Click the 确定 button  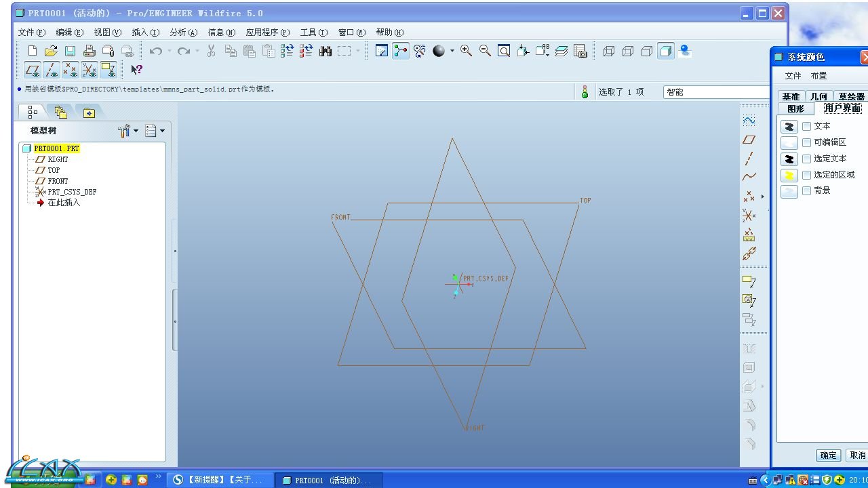(x=829, y=455)
